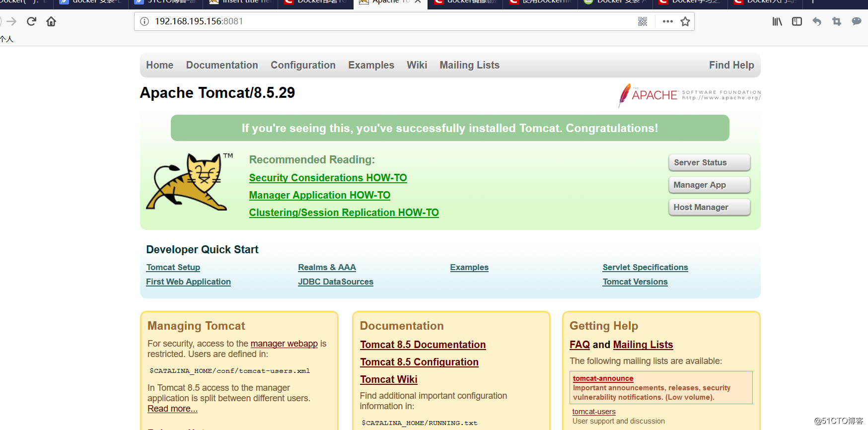
Task: Click the screenshot crop toolbar icon
Action: pos(837,21)
